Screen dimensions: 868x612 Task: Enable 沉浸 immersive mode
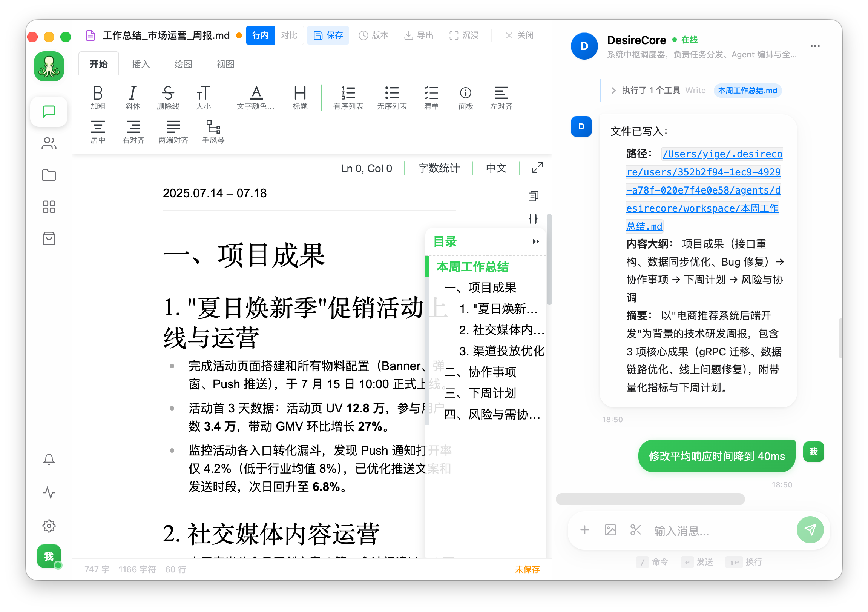tap(464, 35)
